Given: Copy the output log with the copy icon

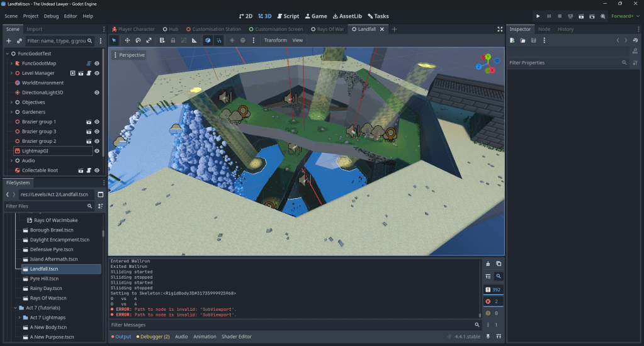Looking at the screenshot, I should (499, 264).
